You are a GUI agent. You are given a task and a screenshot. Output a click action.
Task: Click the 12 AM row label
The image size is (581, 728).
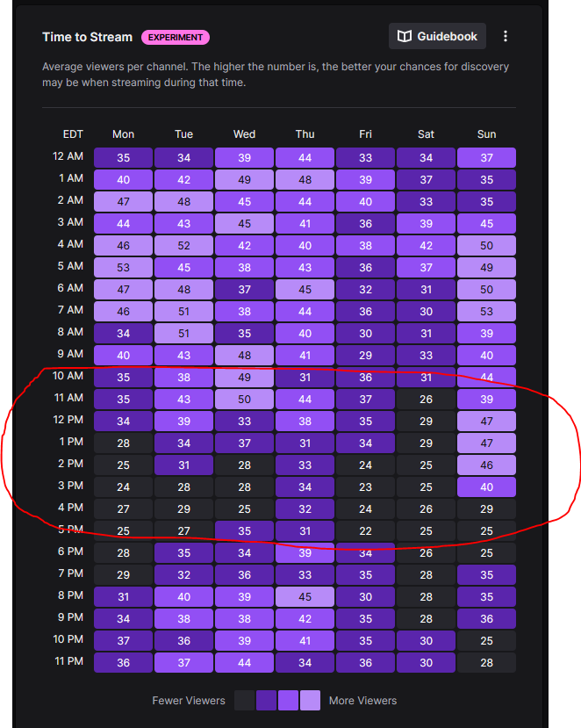coord(68,156)
